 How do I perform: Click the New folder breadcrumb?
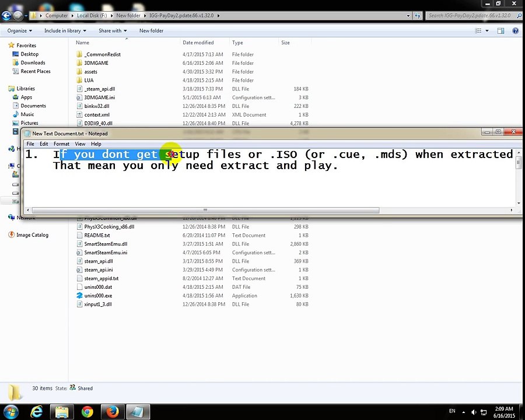point(128,15)
